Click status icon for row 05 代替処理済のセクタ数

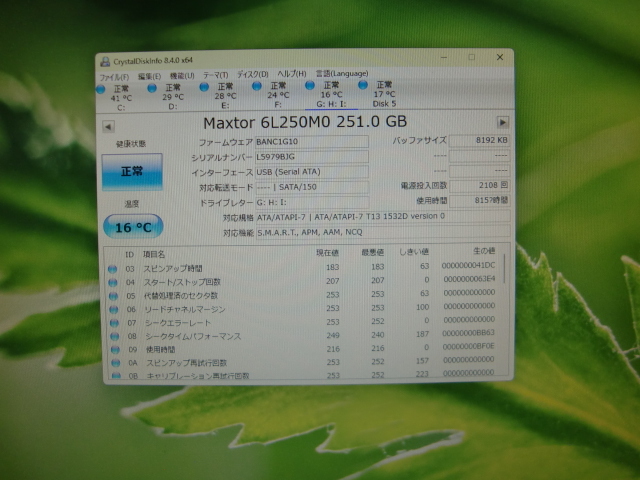tap(113, 296)
